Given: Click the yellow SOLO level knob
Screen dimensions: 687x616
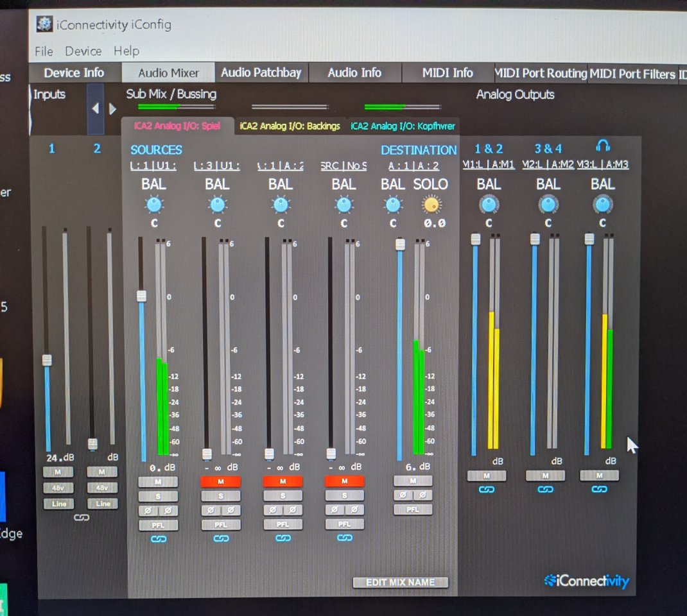Looking at the screenshot, I should (431, 205).
